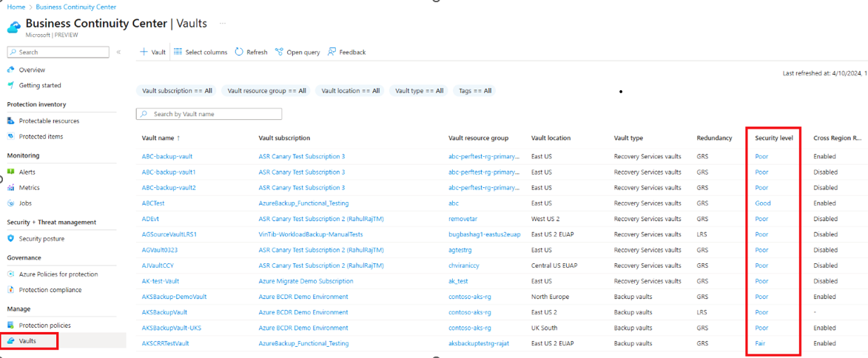868x358 pixels.
Task: Open the Tags == All filter
Action: pos(474,91)
